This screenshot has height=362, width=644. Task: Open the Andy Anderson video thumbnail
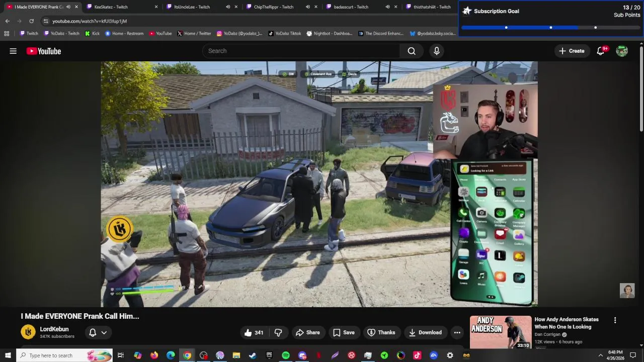(x=500, y=332)
